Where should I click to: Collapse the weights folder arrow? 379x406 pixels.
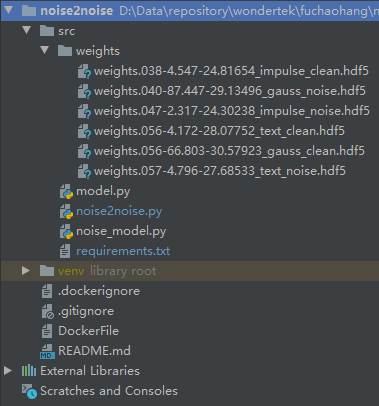point(44,51)
